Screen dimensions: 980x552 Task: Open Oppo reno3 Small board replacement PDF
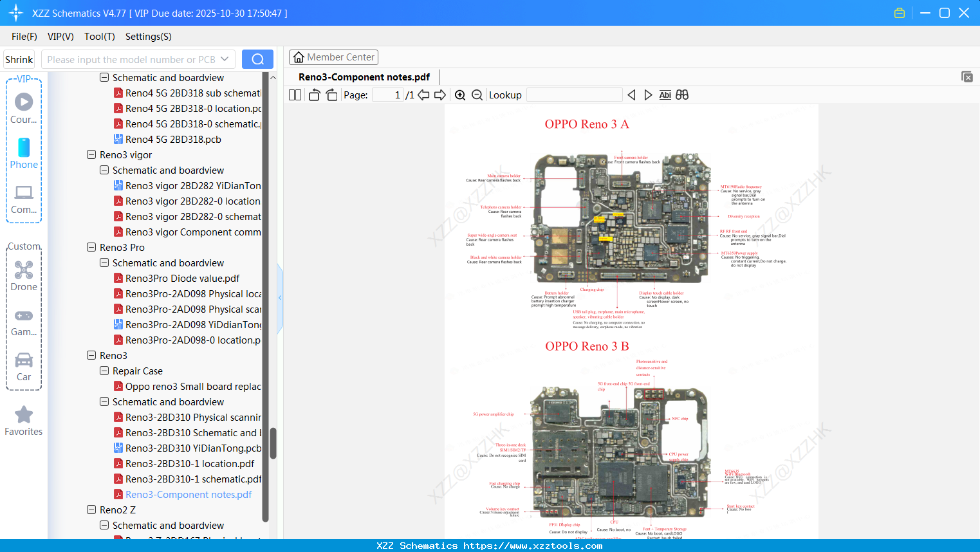187,386
